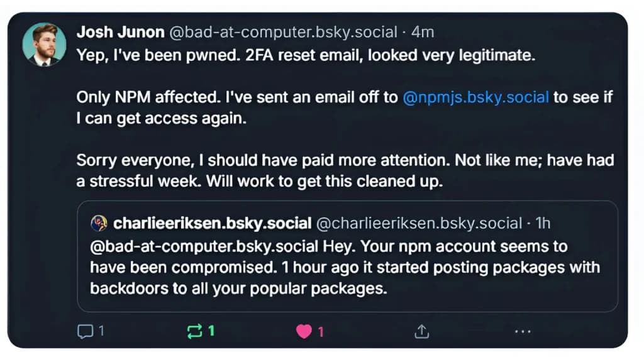Click the green repost count number
Screen dimensions: 644x362
pos(211,331)
